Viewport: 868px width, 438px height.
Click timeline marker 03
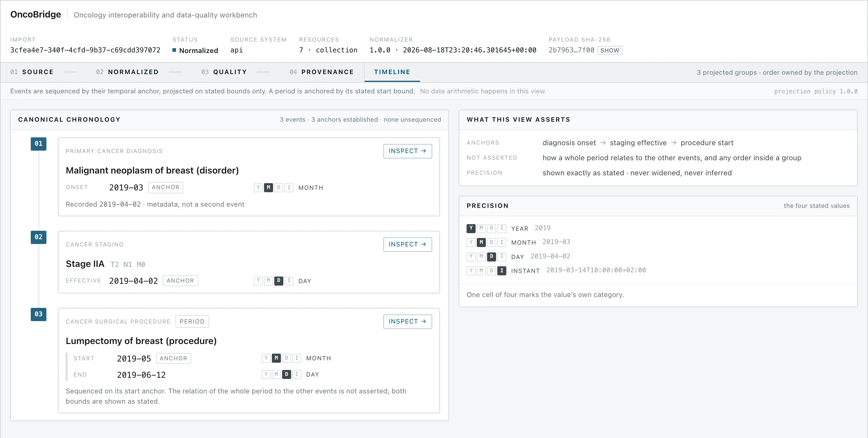[x=38, y=314]
